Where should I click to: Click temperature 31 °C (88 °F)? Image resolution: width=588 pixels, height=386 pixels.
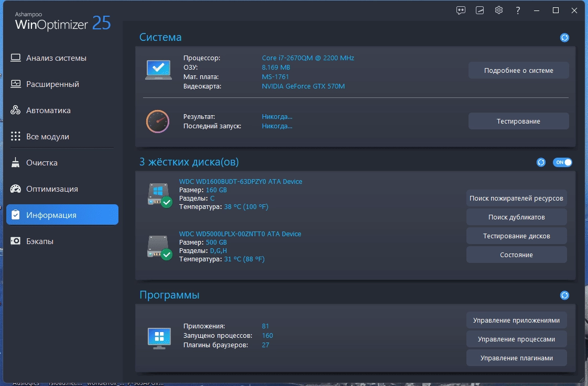tap(244, 259)
